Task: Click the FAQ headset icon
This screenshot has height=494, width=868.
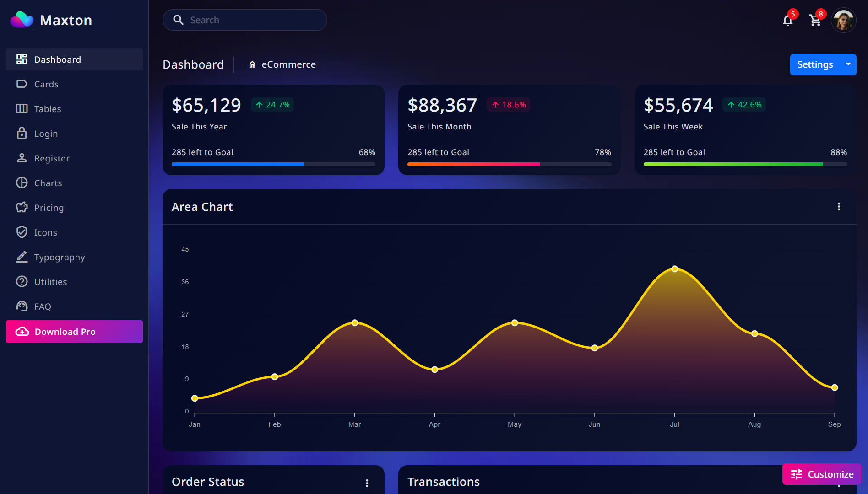Action: pyautogui.click(x=22, y=306)
